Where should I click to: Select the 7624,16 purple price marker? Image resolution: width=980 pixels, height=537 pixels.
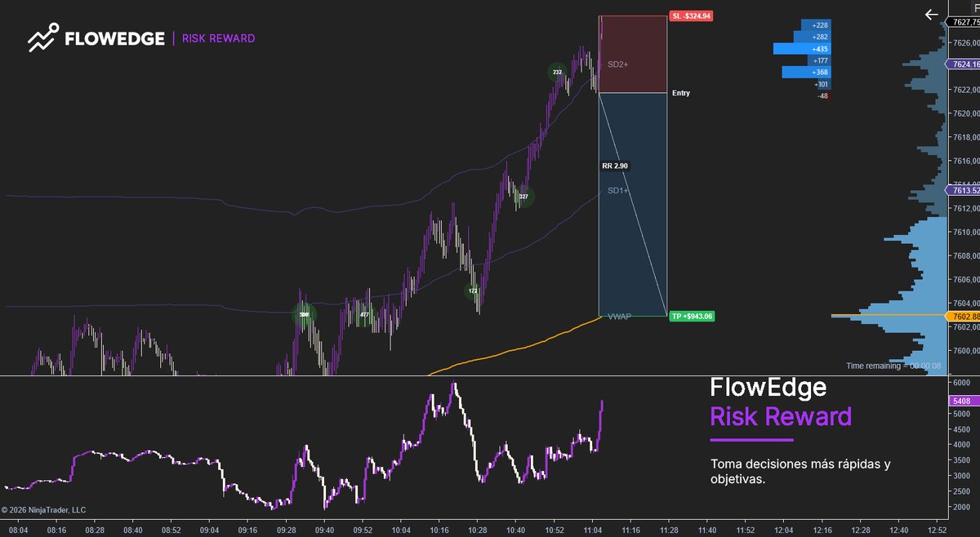pyautogui.click(x=962, y=64)
